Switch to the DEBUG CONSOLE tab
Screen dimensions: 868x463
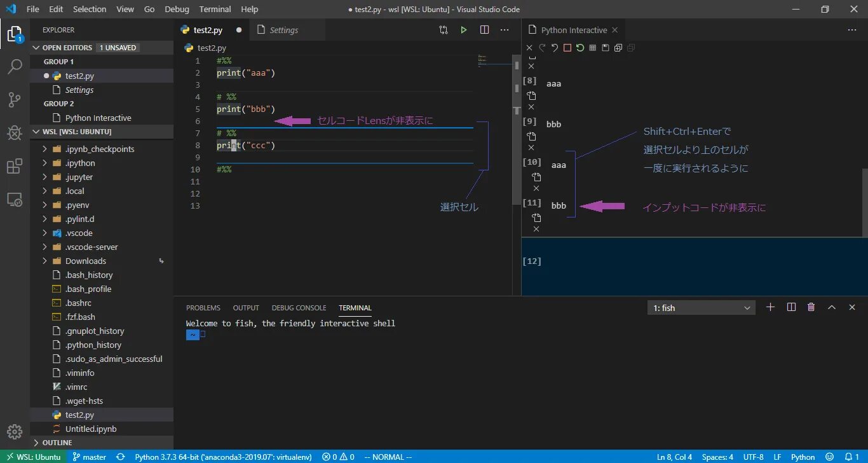(x=299, y=308)
